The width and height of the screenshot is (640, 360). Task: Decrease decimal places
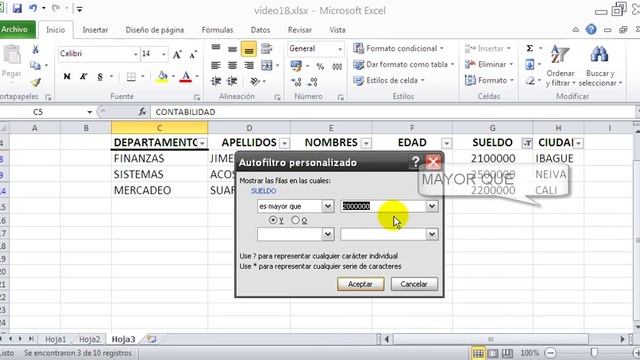[x=313, y=82]
